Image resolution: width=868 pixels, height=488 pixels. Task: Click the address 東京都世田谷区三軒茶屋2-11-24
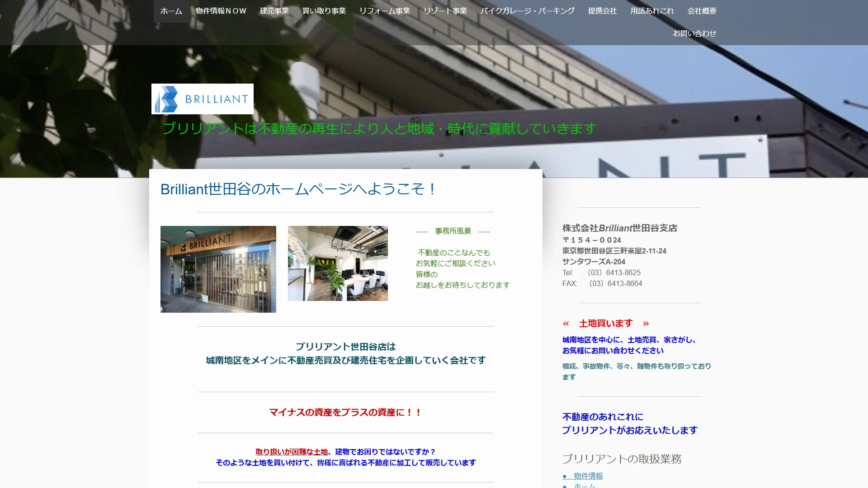tap(614, 251)
